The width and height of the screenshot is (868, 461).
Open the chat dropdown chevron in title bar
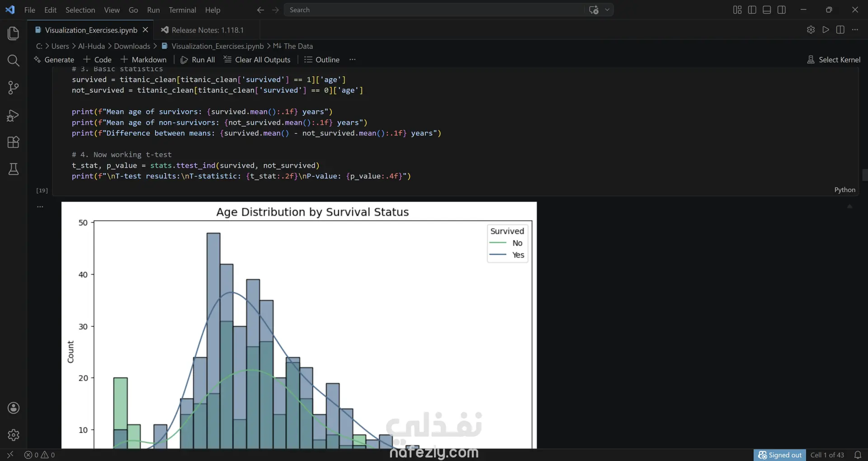click(607, 10)
